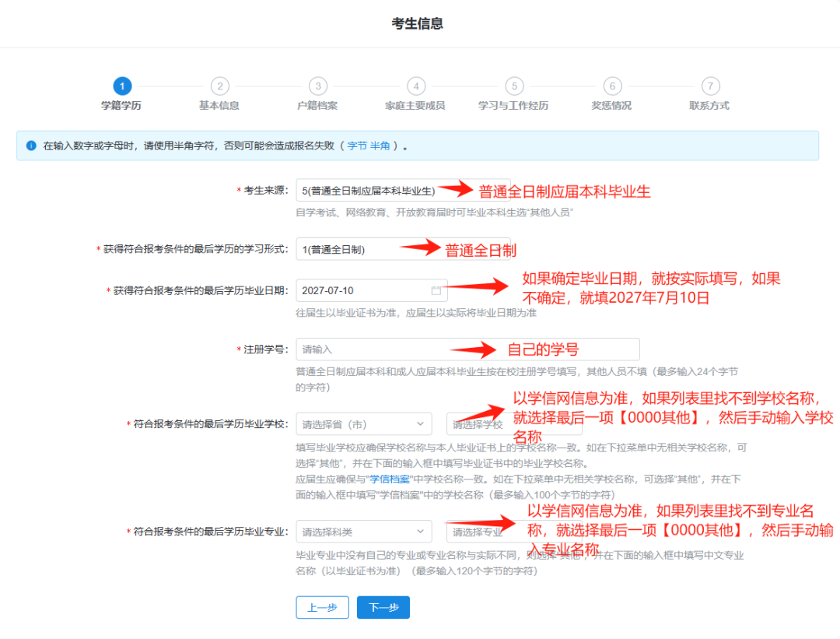Image resolution: width=840 pixels, height=639 pixels.
Task: Open the calendar icon in graduation date field
Action: pos(436,290)
